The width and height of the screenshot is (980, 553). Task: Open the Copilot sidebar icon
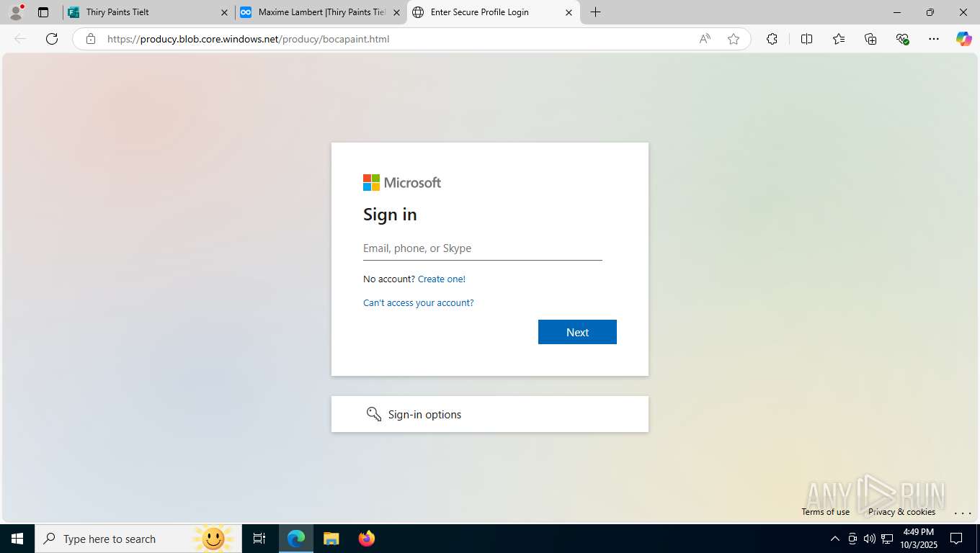pyautogui.click(x=964, y=39)
